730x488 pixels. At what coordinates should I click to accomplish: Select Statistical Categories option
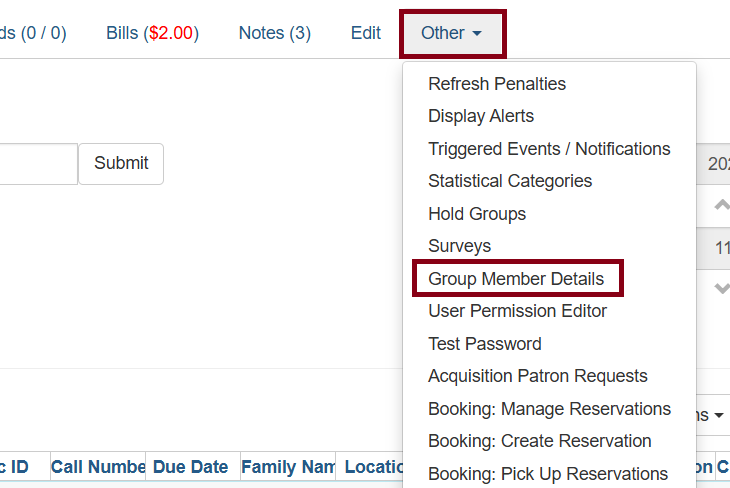510,181
